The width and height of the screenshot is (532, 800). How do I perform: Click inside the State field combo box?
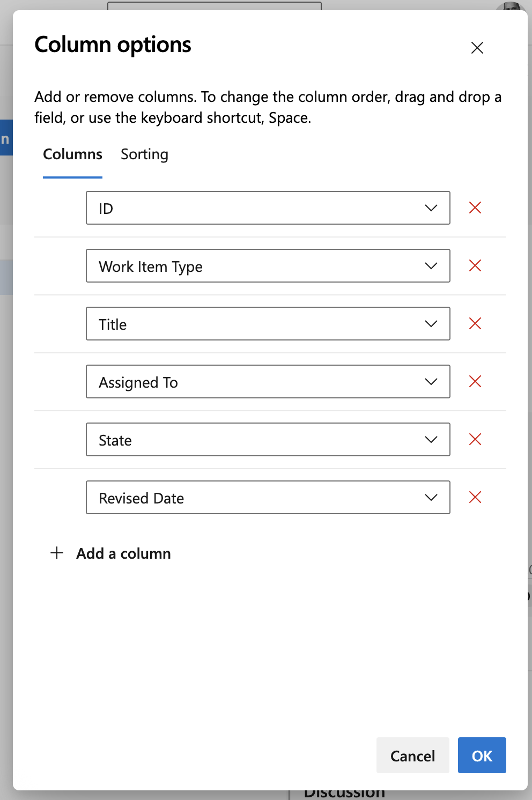coord(241,439)
